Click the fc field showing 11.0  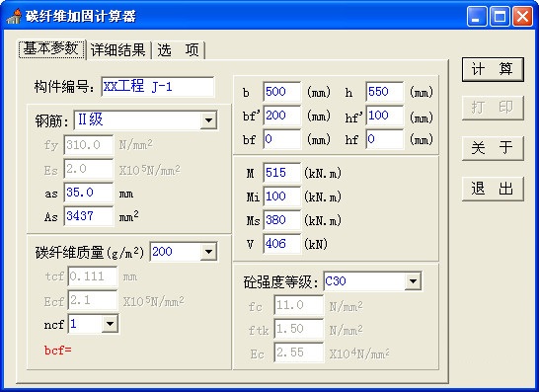[x=299, y=305]
